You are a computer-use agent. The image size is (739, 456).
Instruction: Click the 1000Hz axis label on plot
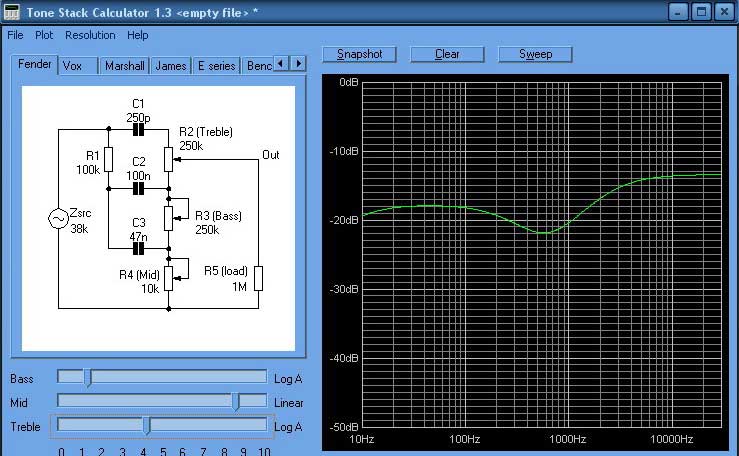(567, 439)
